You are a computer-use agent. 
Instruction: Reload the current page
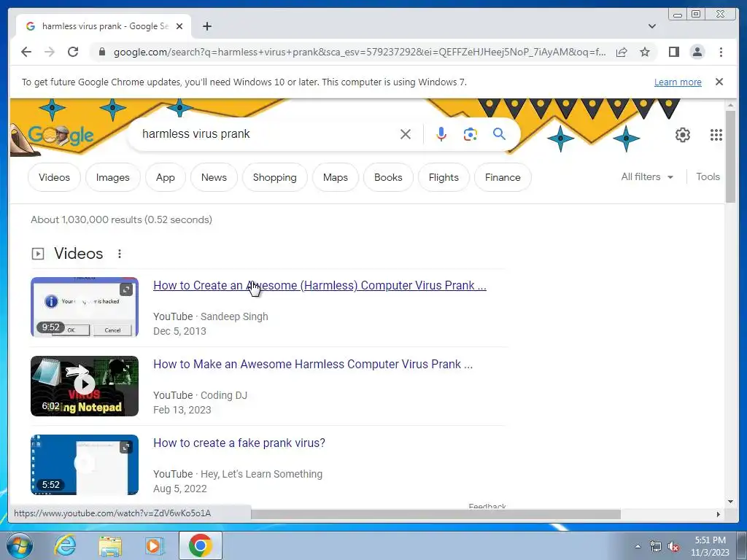click(x=73, y=52)
